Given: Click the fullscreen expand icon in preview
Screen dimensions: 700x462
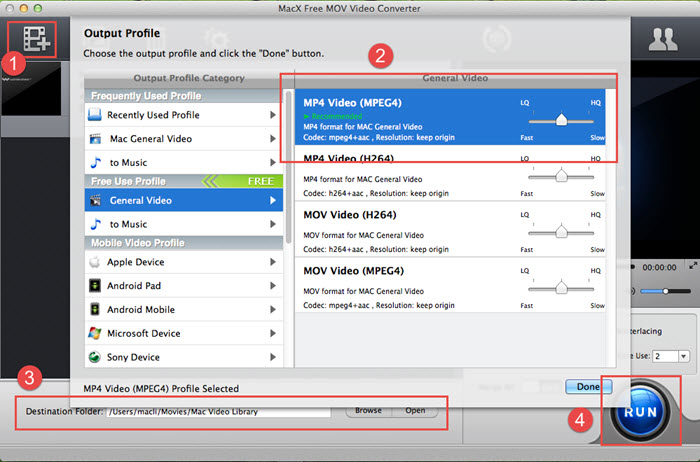Looking at the screenshot, I should [692, 266].
